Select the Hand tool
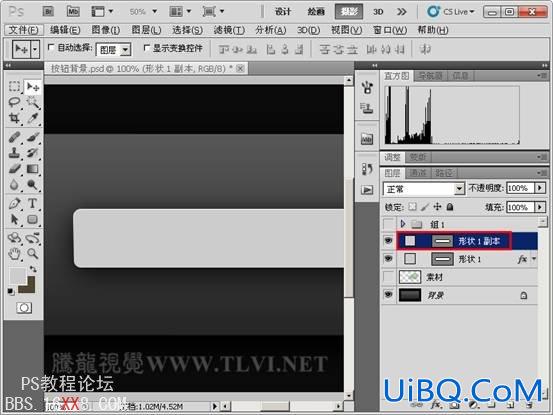The height and width of the screenshot is (415, 553). [x=14, y=253]
